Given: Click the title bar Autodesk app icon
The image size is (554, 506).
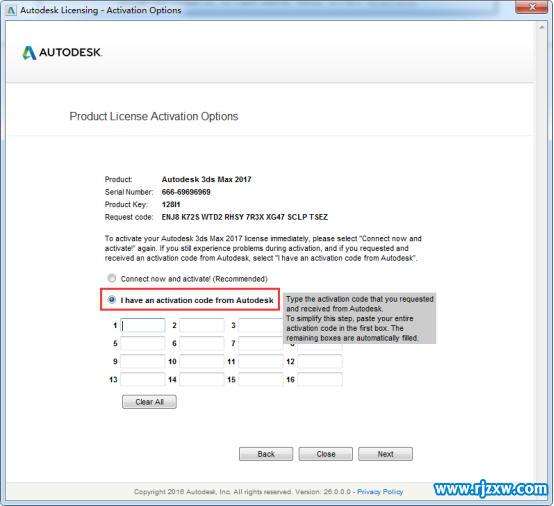Looking at the screenshot, I should point(11,10).
